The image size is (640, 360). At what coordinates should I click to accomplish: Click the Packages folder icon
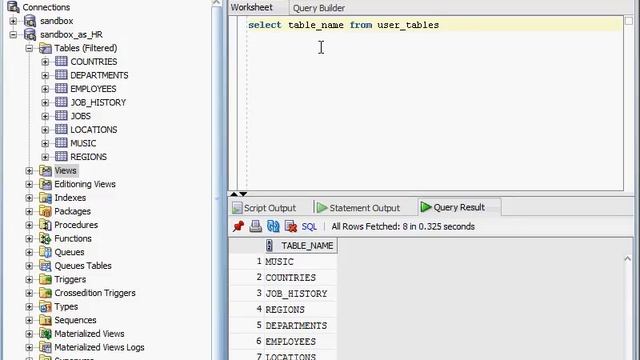pyautogui.click(x=45, y=211)
